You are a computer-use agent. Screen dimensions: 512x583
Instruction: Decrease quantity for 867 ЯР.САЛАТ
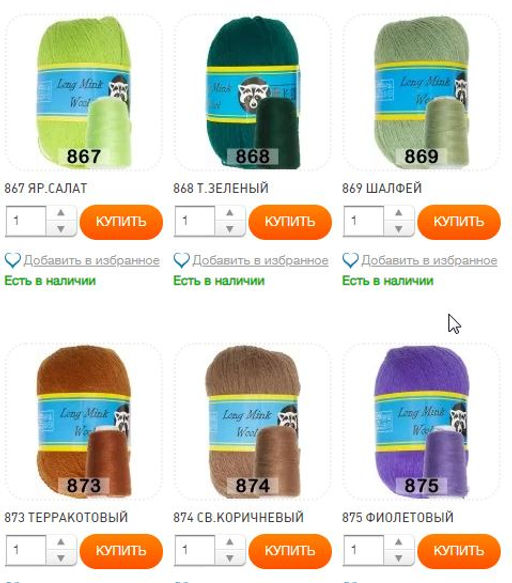pos(61,229)
